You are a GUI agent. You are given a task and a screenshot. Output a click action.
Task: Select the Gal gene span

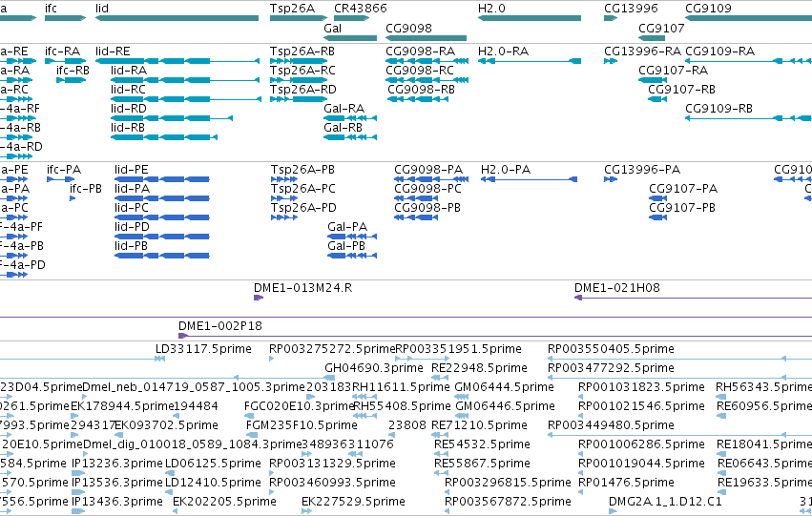click(x=350, y=38)
